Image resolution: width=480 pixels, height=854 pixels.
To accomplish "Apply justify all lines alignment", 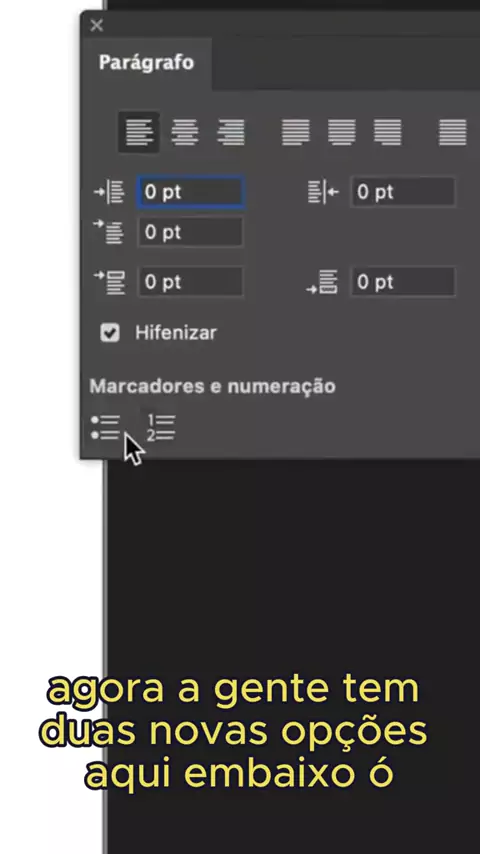I will click(x=452, y=132).
